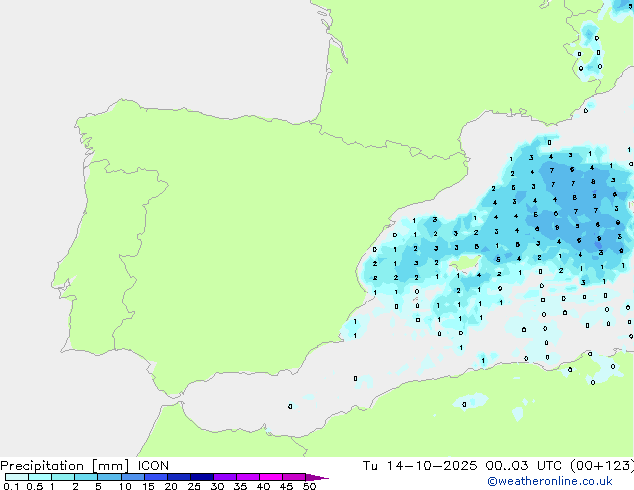Select the 5–10 mm legend color box
The height and width of the screenshot is (490, 634).
109,477
